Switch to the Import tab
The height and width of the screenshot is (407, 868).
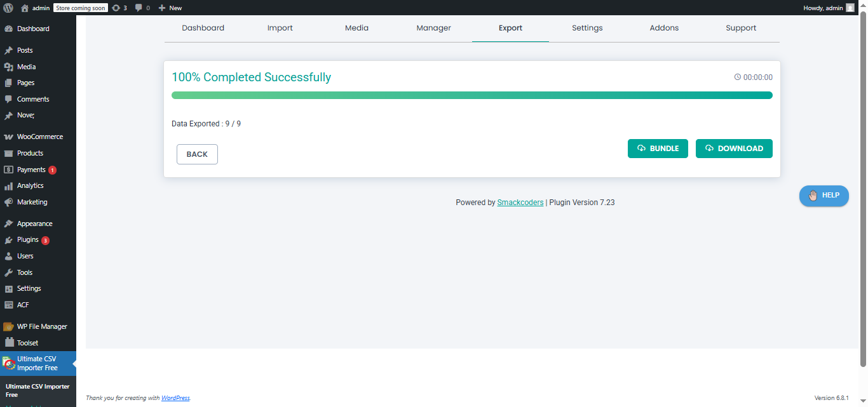coord(280,28)
